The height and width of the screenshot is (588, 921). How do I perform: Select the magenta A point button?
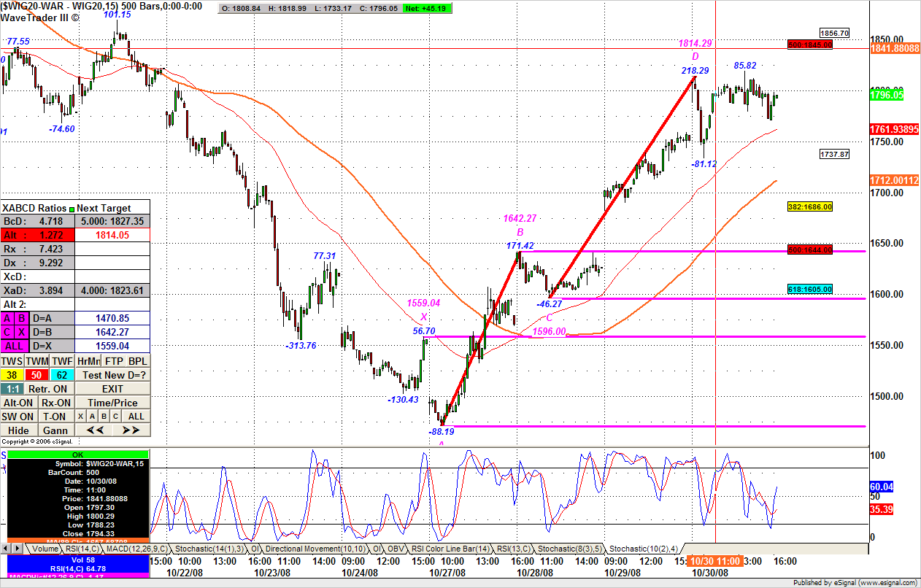click(x=7, y=318)
